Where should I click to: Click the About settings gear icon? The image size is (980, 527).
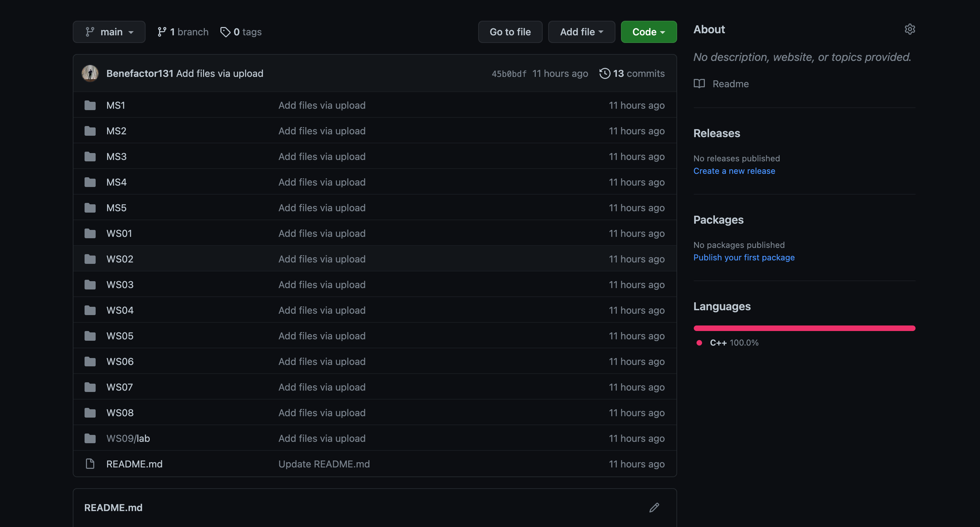(x=910, y=29)
